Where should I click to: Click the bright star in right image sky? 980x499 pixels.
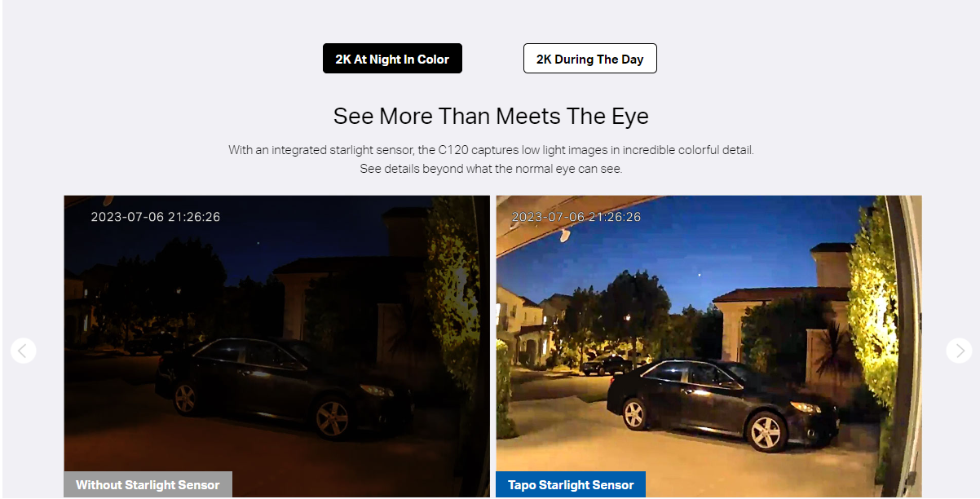click(698, 275)
